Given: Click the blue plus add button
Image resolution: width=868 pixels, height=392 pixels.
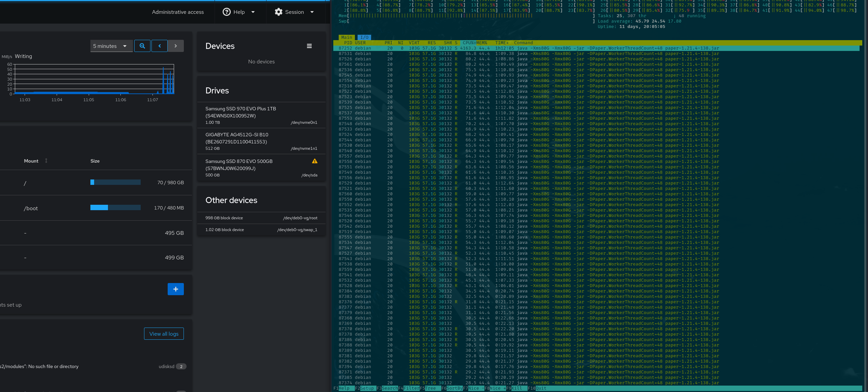Looking at the screenshot, I should point(175,289).
